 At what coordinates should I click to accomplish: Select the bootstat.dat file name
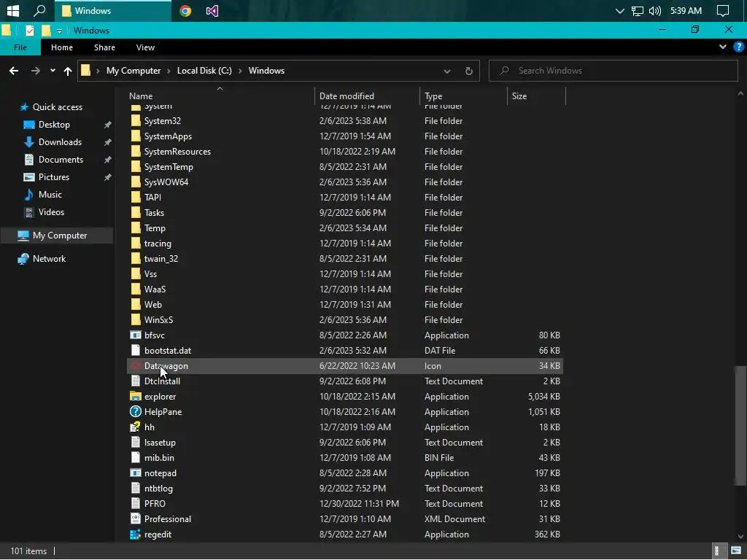coord(168,351)
